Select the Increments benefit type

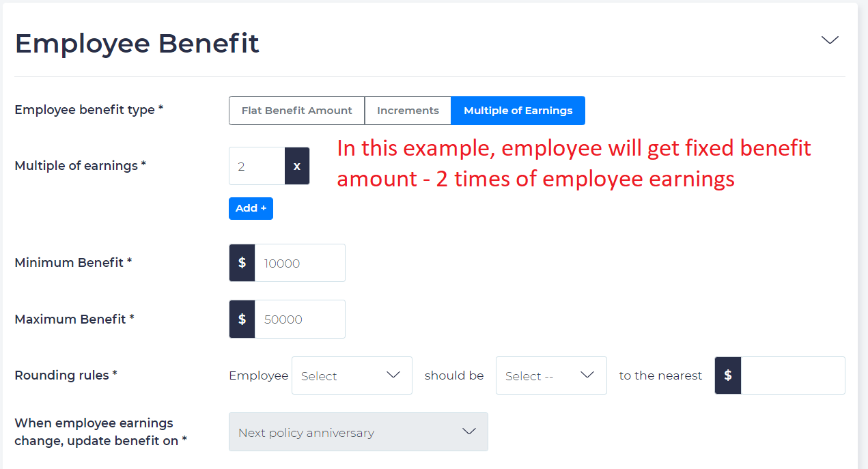pos(408,110)
